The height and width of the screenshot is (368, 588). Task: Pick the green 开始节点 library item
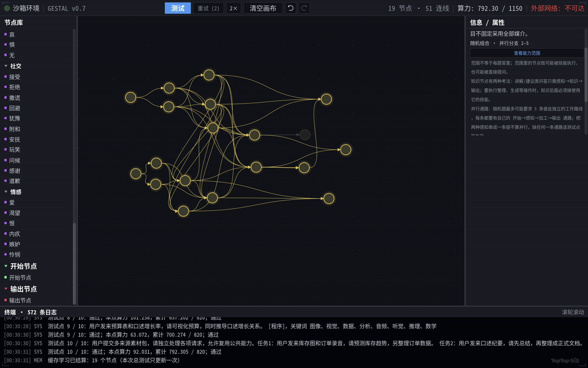click(x=18, y=277)
